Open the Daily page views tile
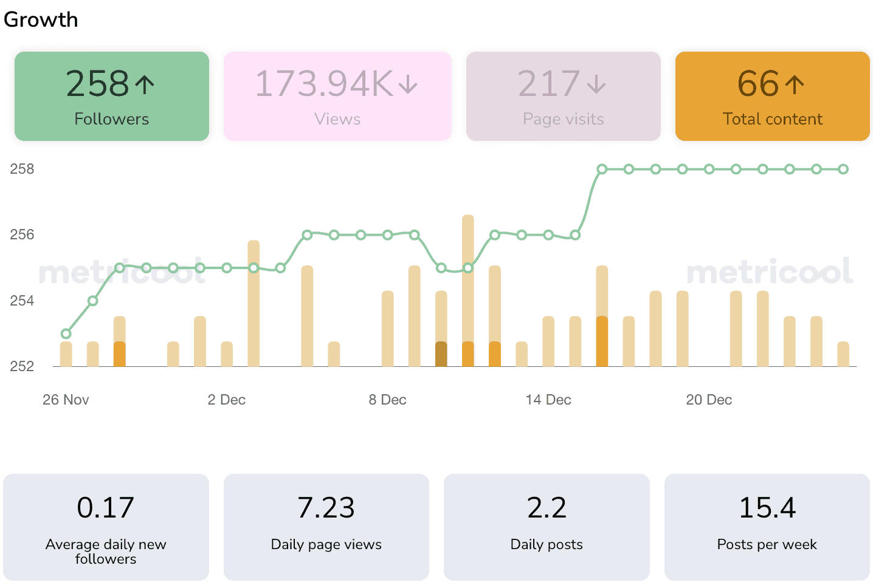Viewport: 873px width, 588px height. [326, 527]
